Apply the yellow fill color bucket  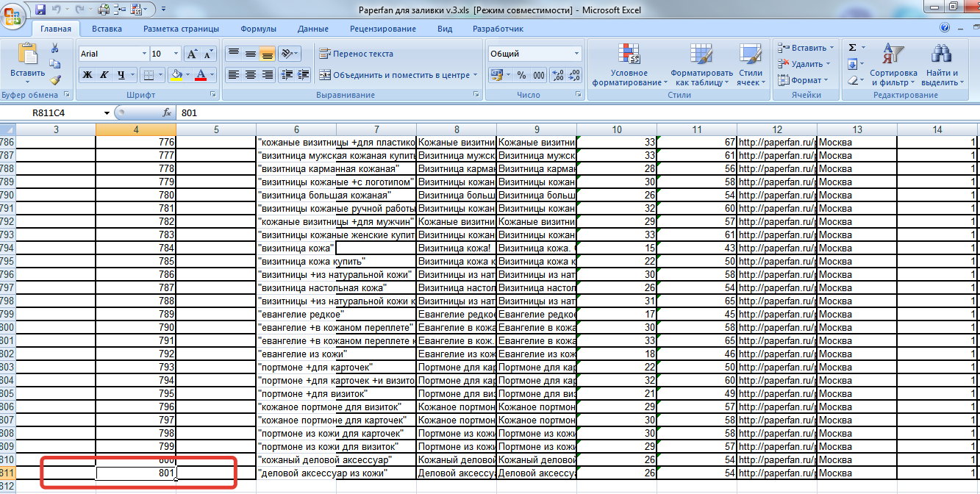(175, 75)
